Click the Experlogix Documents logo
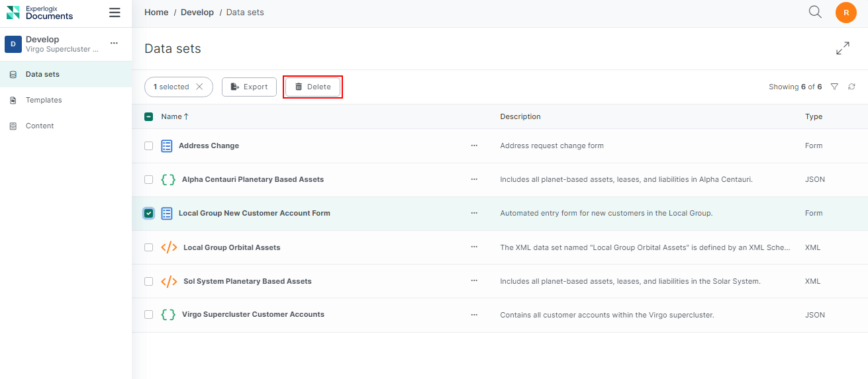Image resolution: width=868 pixels, height=379 pixels. click(x=40, y=13)
